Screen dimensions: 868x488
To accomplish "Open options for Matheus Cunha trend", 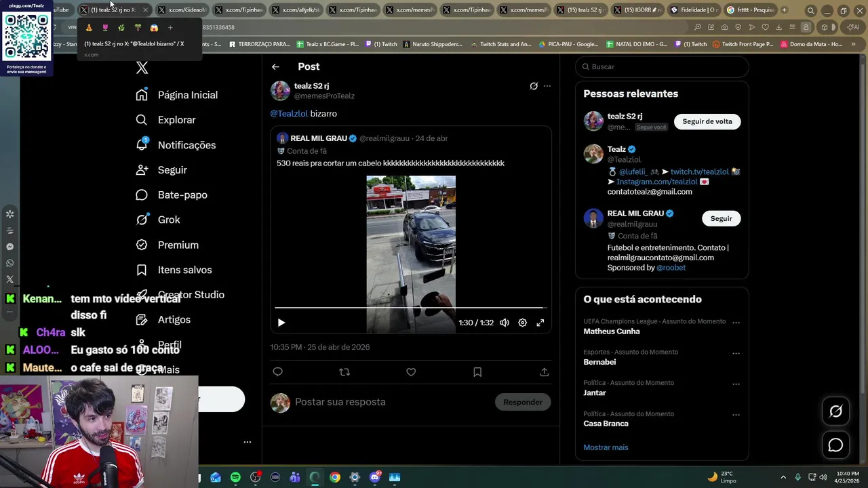I will pyautogui.click(x=736, y=323).
